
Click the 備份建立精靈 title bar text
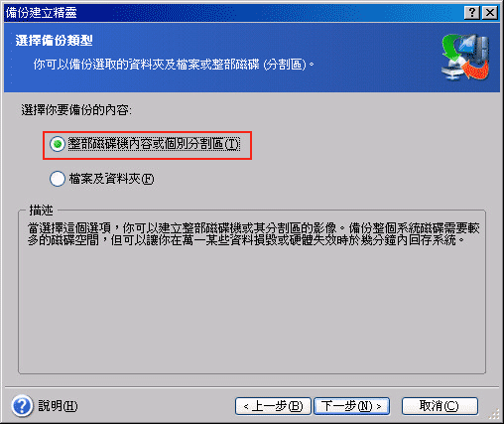[x=42, y=13]
